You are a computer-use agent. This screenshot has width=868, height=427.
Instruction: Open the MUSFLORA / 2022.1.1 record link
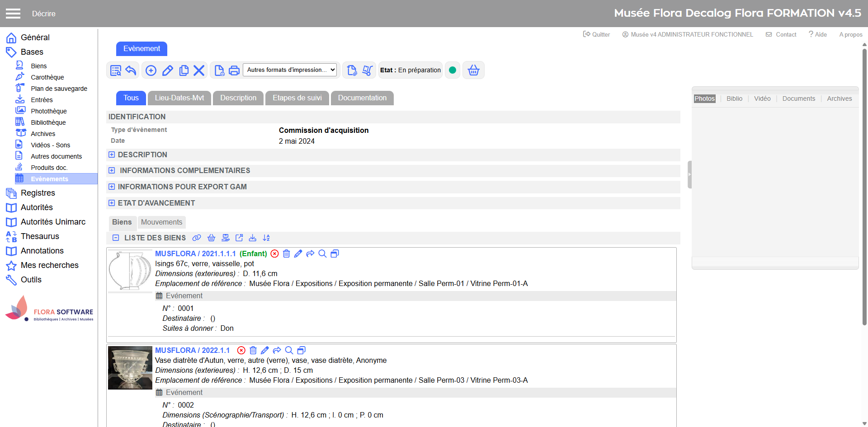(x=192, y=351)
